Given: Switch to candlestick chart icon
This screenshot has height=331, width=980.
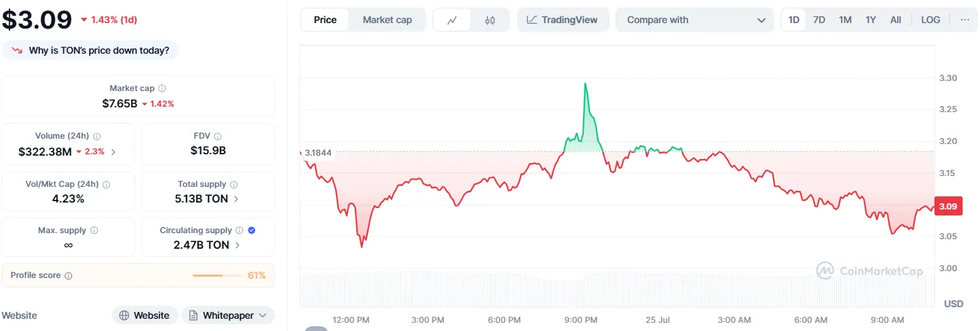Looking at the screenshot, I should point(490,20).
